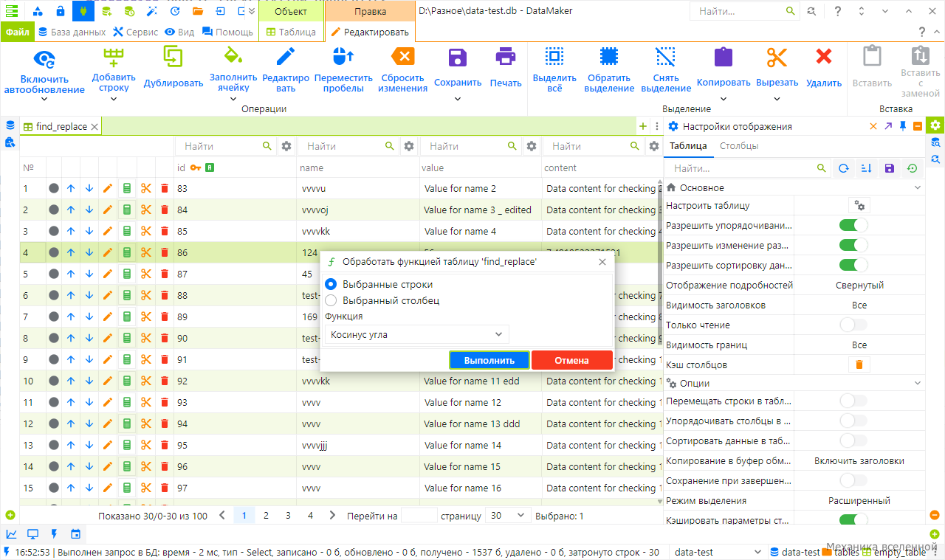The image size is (945, 560).
Task: Switch to the Столбцы tab
Action: pos(739,146)
